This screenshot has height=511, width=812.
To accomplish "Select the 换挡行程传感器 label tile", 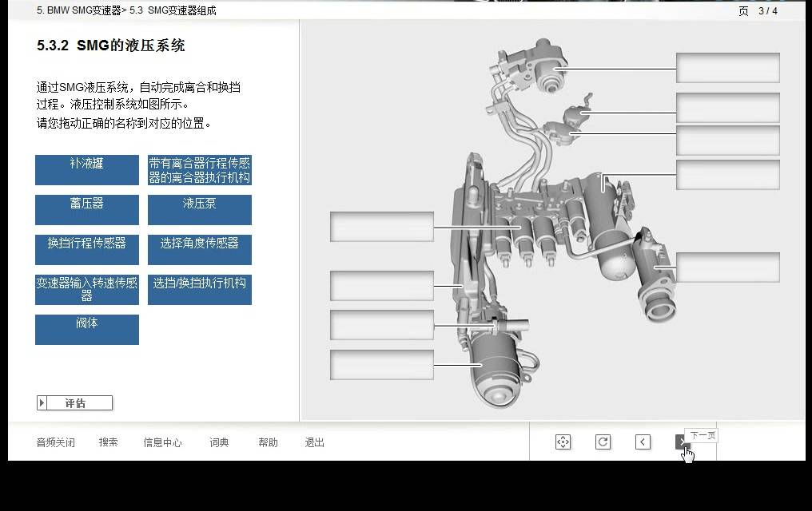I will [87, 249].
